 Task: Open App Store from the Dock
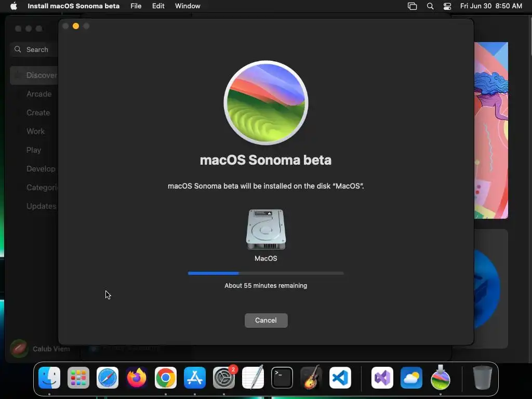pos(195,378)
